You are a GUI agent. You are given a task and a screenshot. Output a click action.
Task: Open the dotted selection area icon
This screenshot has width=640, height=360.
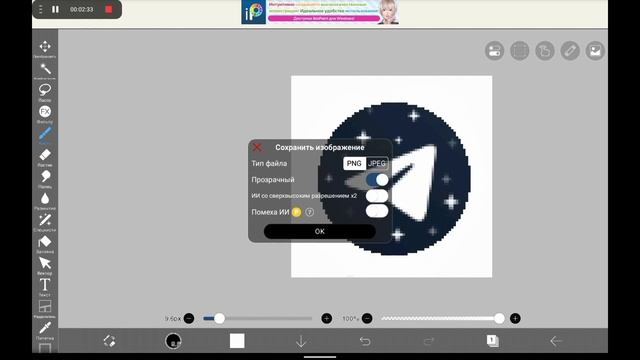[520, 51]
